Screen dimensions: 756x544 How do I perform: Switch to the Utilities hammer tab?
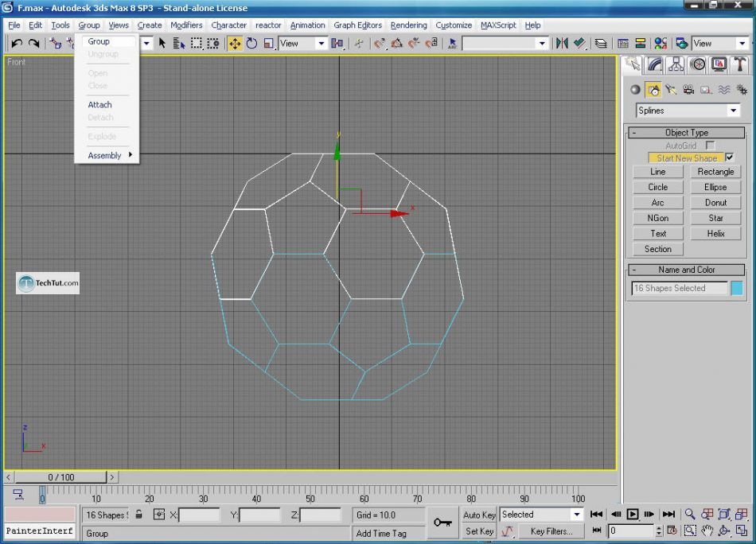(740, 64)
